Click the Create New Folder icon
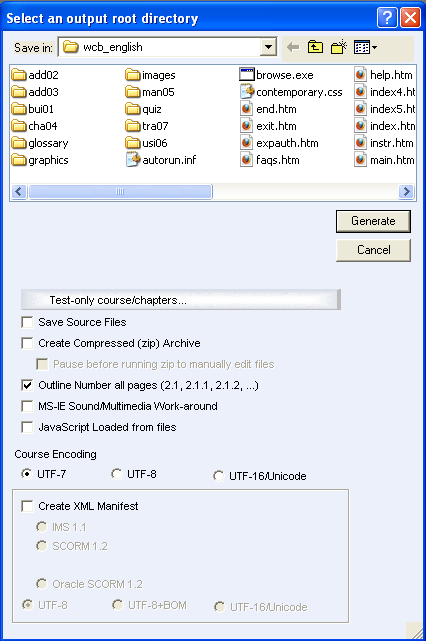This screenshot has height=641, width=426. click(x=339, y=47)
